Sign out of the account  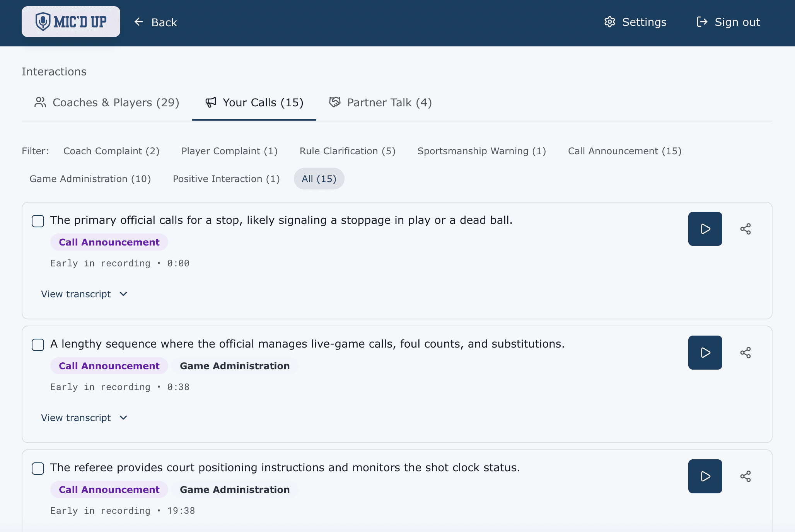tap(728, 22)
